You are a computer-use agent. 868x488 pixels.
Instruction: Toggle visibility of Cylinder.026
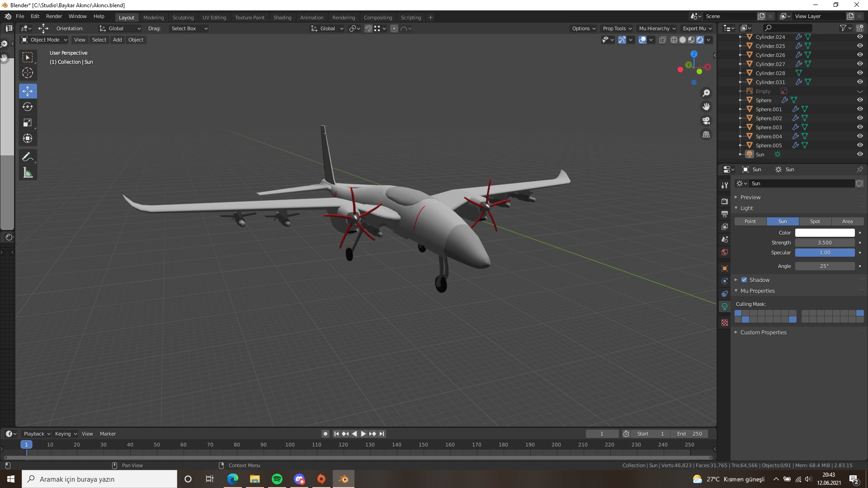coord(860,55)
